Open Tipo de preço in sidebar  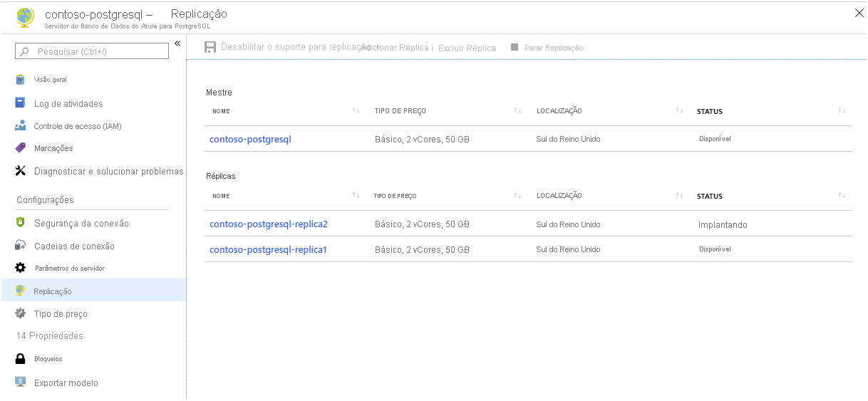61,313
